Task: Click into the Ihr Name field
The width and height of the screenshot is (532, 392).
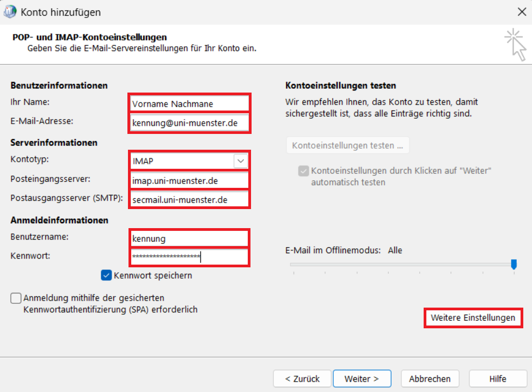Action: [x=189, y=103]
